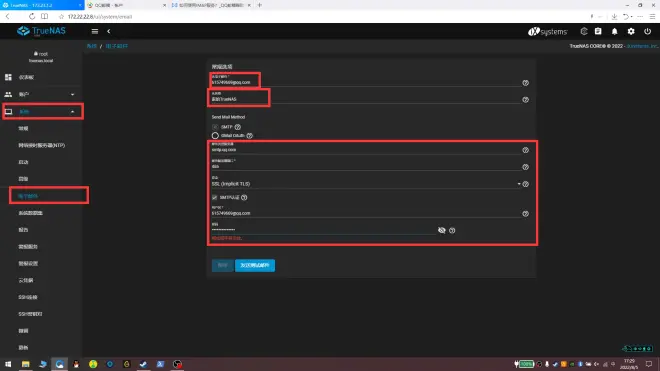Open the task manager clipboard icon
Screen dimensions: 660x371
click(x=598, y=31)
